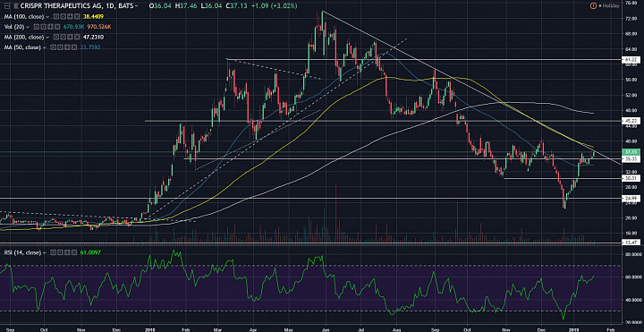Hide the Vol (20) indicator via eye
This screenshot has height=332, width=644.
point(37,27)
